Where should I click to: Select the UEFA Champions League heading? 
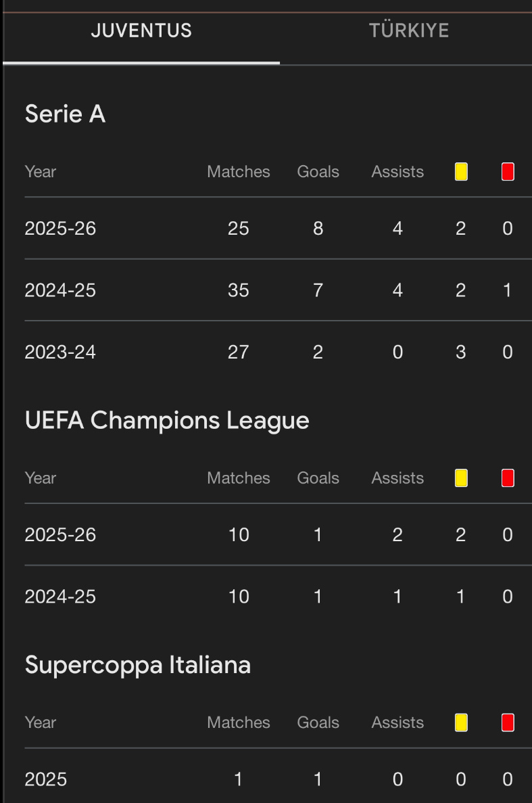pyautogui.click(x=167, y=421)
